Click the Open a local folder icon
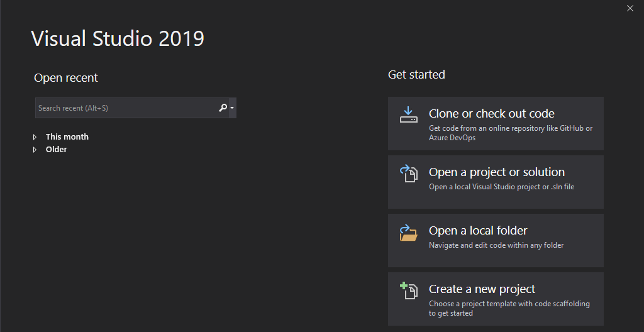 pyautogui.click(x=408, y=233)
